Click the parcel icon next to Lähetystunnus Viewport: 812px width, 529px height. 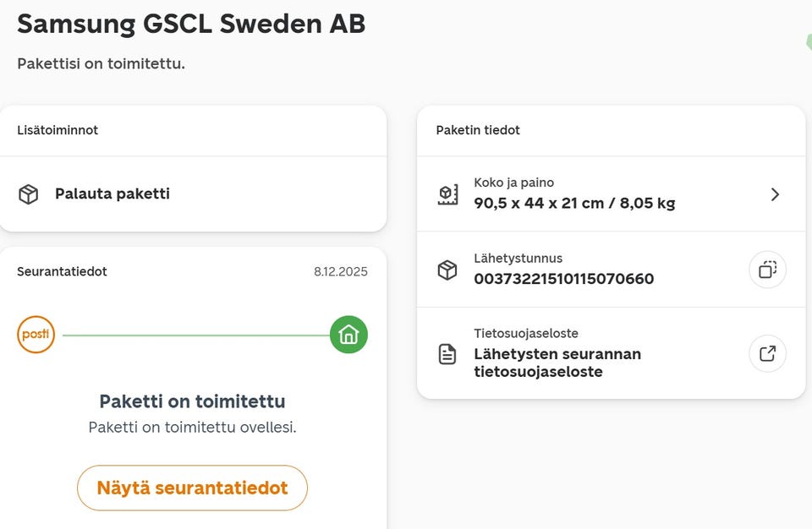click(447, 270)
